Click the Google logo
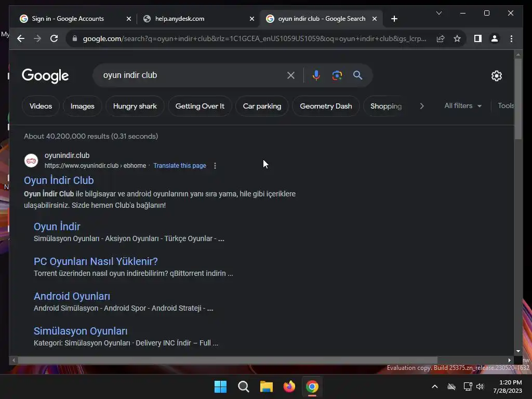 pos(45,76)
